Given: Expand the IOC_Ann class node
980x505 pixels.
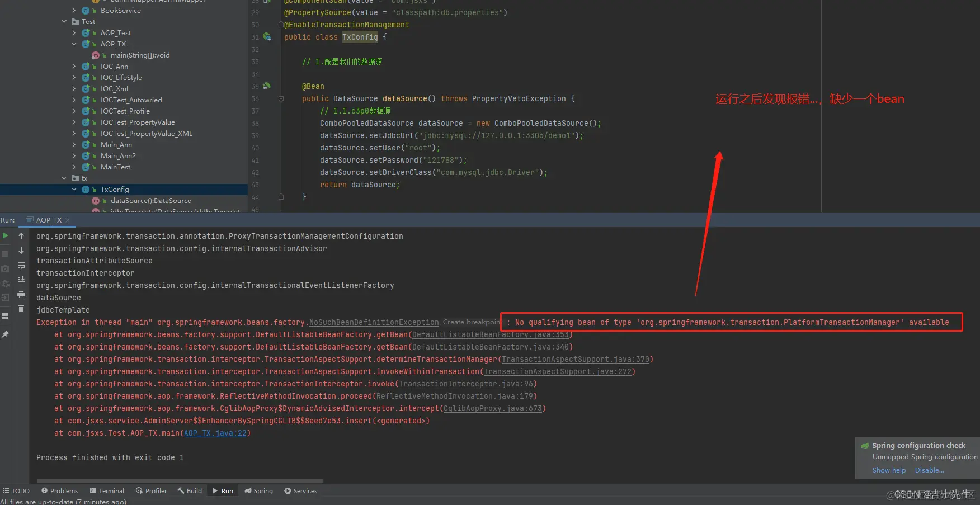Looking at the screenshot, I should pyautogui.click(x=74, y=67).
